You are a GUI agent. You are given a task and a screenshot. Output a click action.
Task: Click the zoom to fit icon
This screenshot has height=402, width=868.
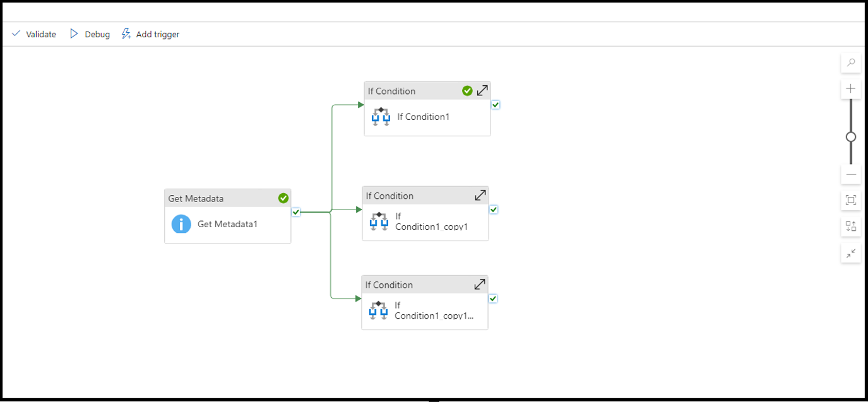(851, 200)
